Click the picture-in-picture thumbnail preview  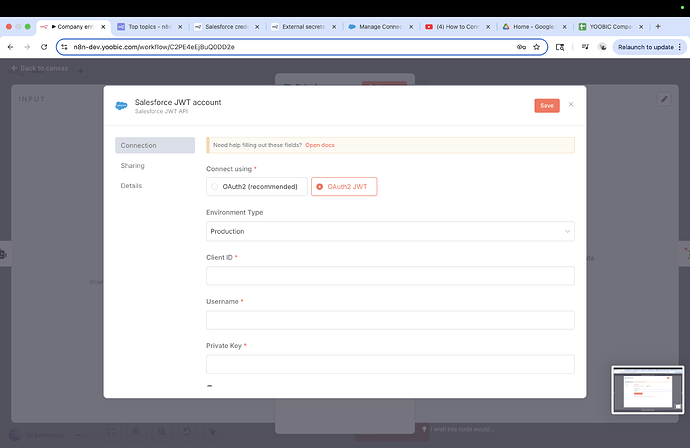pos(648,390)
